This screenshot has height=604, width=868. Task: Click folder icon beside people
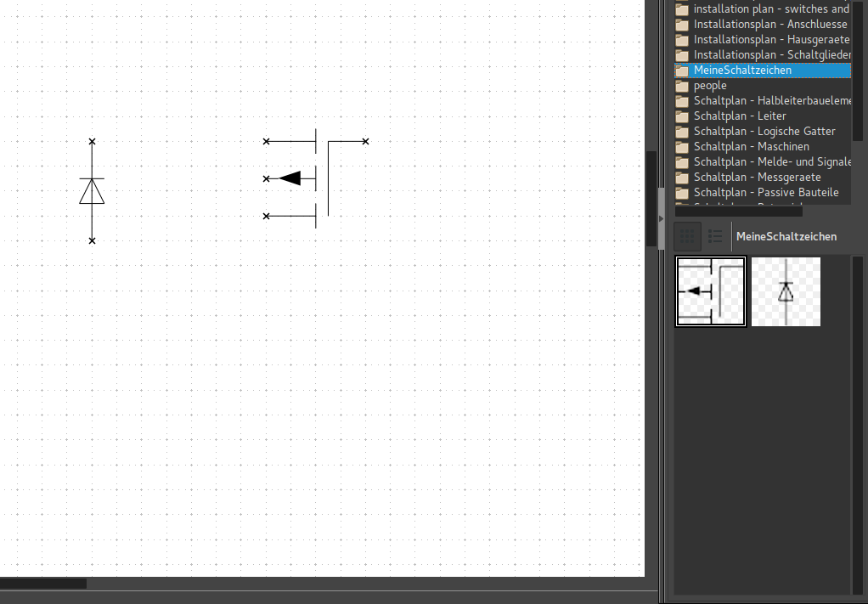tap(682, 87)
